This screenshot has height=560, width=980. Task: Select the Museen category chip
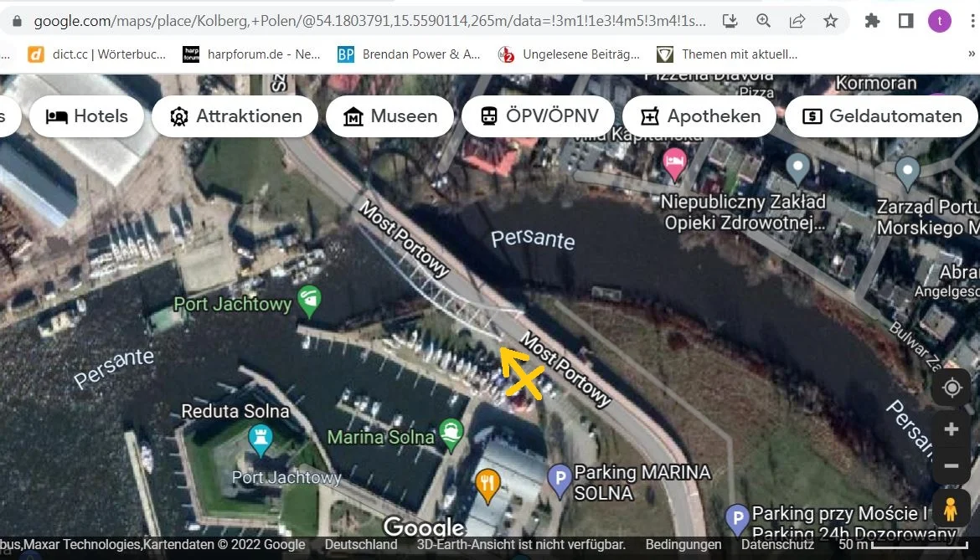(389, 116)
